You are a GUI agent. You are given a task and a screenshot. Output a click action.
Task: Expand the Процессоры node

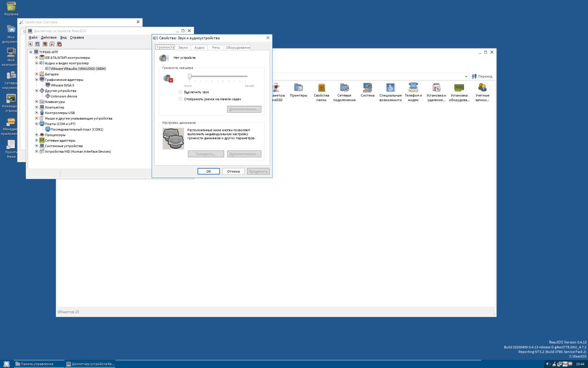(37, 135)
